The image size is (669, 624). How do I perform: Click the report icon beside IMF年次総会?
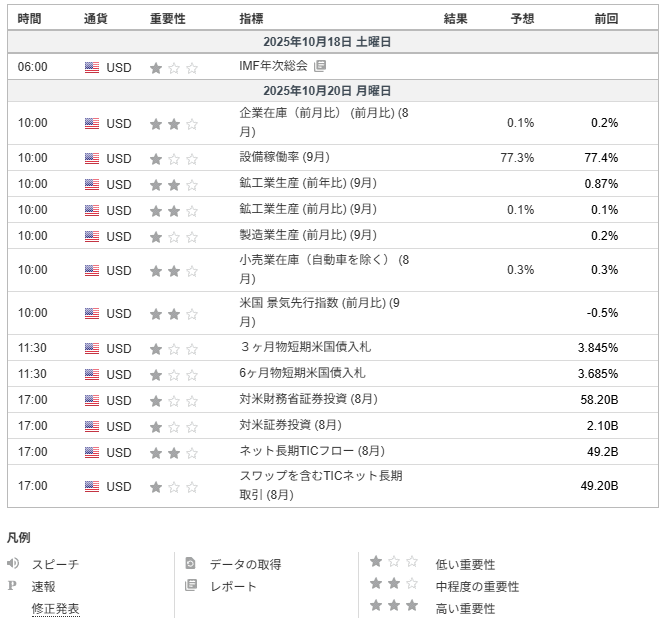point(320,67)
